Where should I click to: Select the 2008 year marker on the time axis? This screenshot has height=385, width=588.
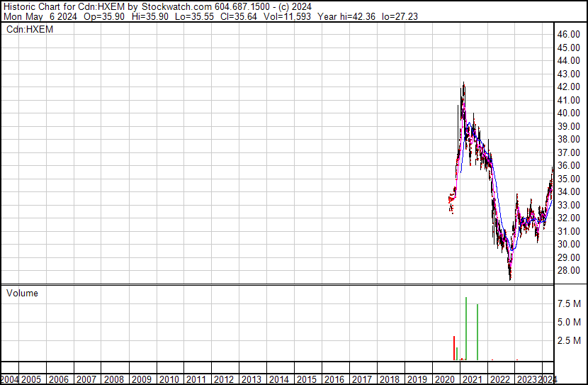[114, 379]
